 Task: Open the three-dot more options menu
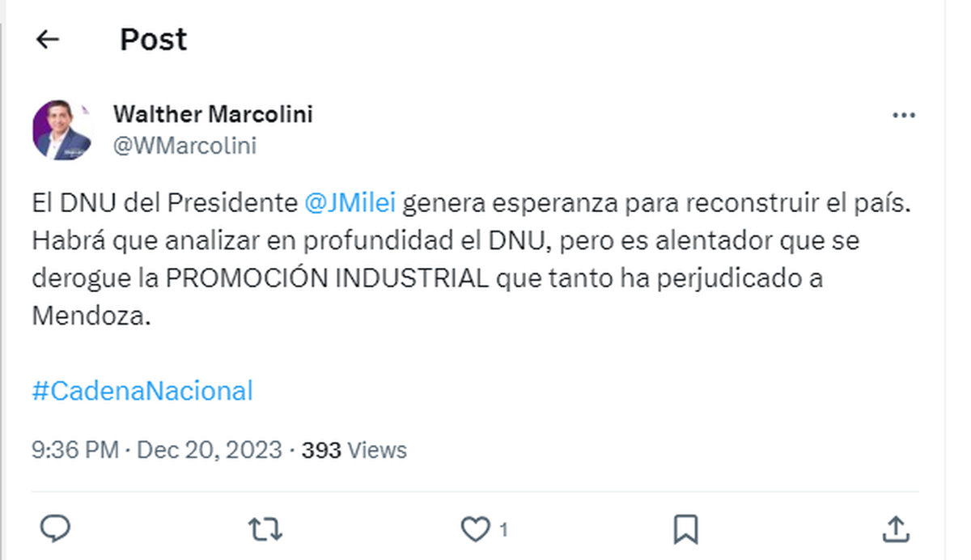(903, 116)
